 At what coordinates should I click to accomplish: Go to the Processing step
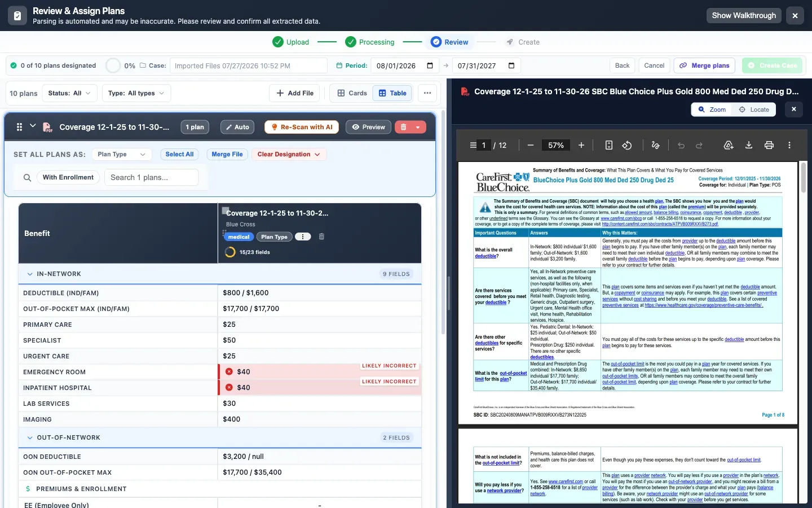[370, 42]
